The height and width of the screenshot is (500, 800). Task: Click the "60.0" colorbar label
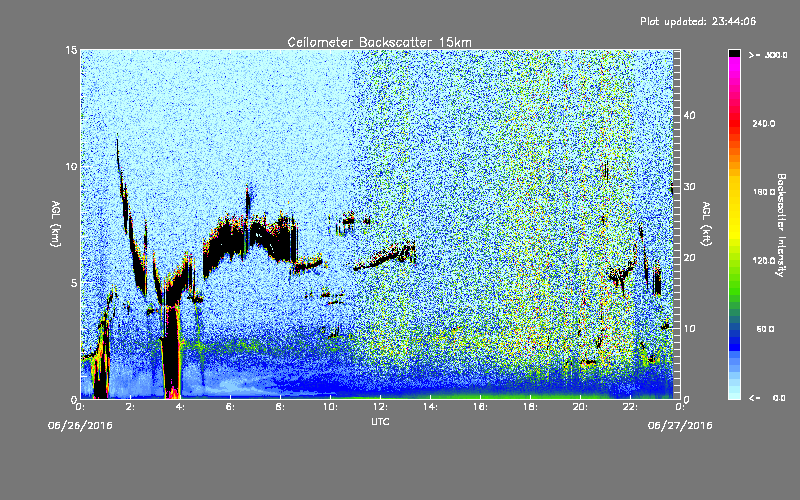click(765, 329)
